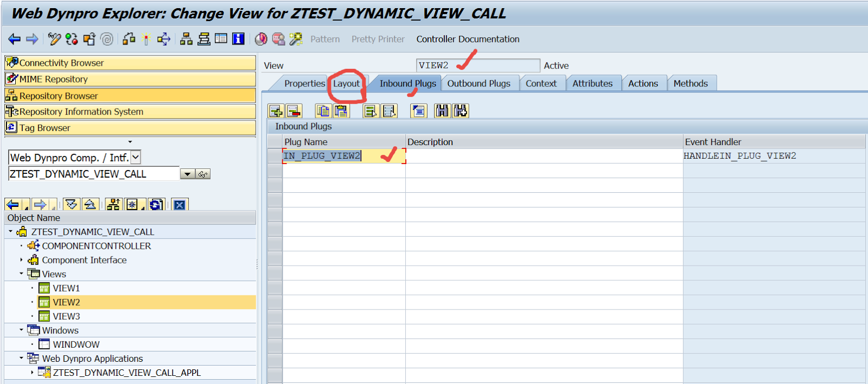
Task: Open history dropdown next to ZTEST_DYNAMIC_VIEW_CALL field
Action: coord(187,174)
